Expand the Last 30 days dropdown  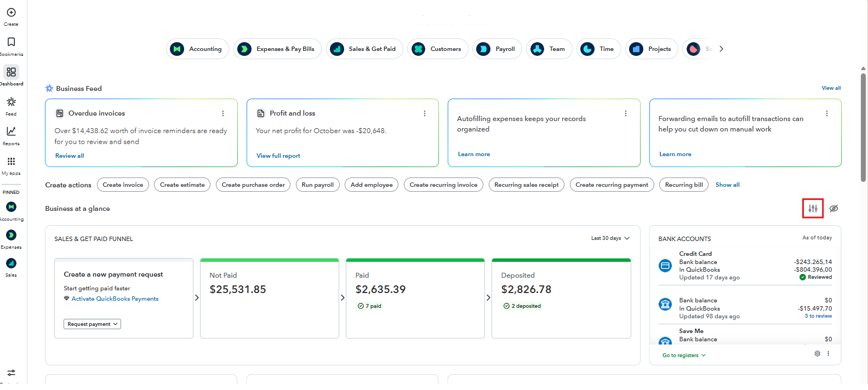610,238
